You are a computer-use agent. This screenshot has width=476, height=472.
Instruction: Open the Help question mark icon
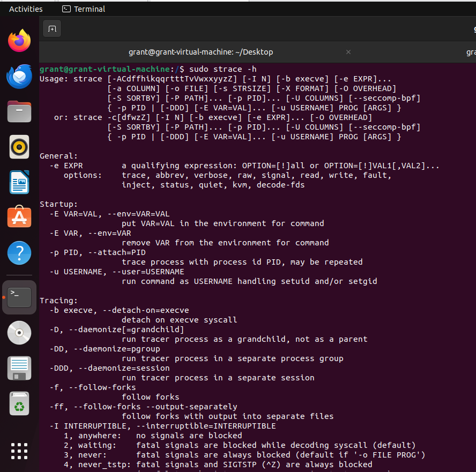click(x=19, y=252)
